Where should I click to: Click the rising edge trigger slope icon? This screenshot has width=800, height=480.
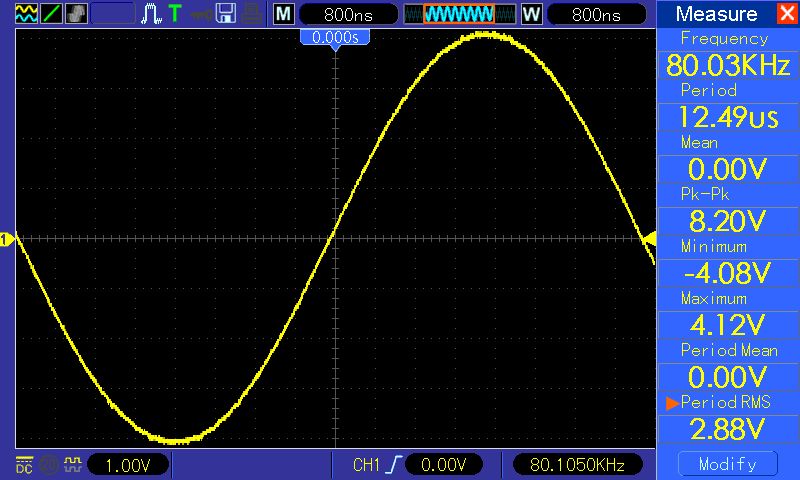tap(394, 465)
